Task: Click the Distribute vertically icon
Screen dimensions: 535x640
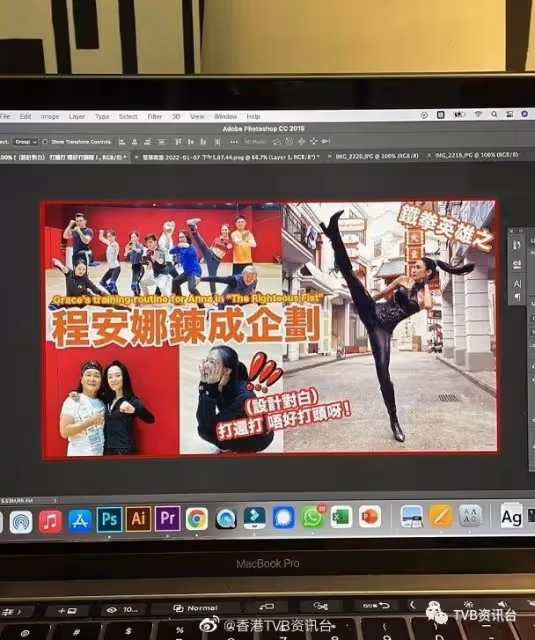Action: point(162,142)
